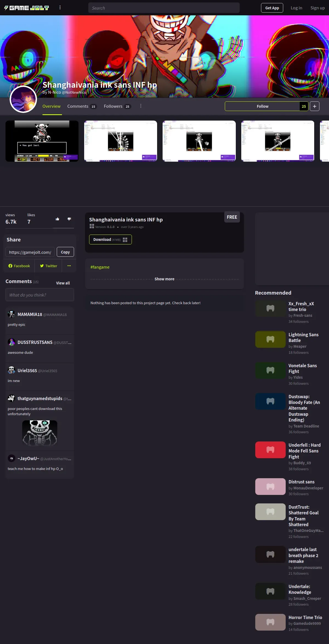The height and width of the screenshot is (644, 329).
Task: Open DUSSTRUSTSANS username link
Action: coord(35,342)
